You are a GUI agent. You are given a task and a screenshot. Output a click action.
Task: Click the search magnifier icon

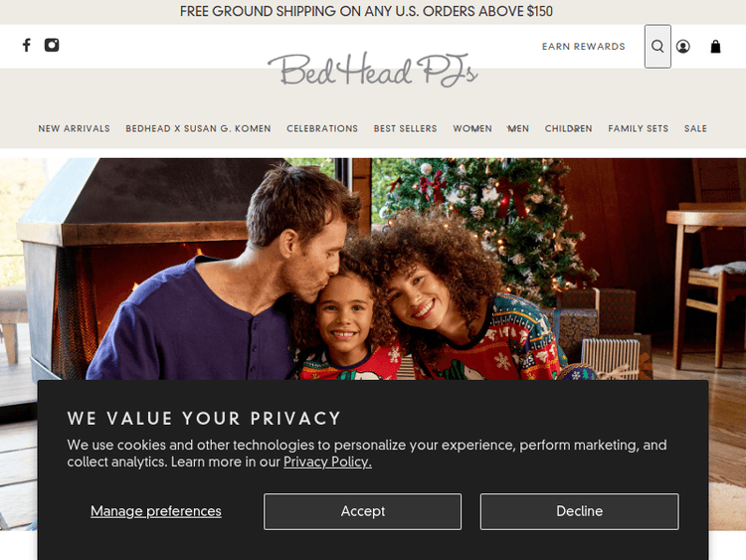pos(657,46)
